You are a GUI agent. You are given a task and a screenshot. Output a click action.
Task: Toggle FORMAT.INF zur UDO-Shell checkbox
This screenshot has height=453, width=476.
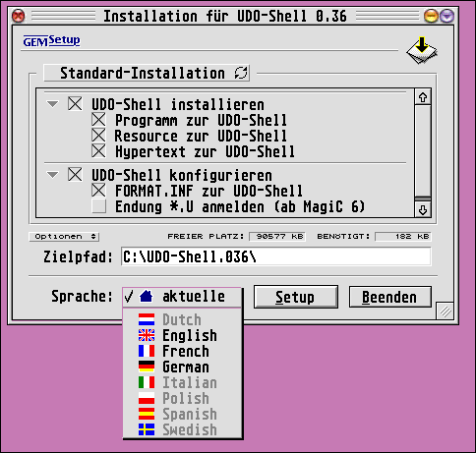click(98, 191)
